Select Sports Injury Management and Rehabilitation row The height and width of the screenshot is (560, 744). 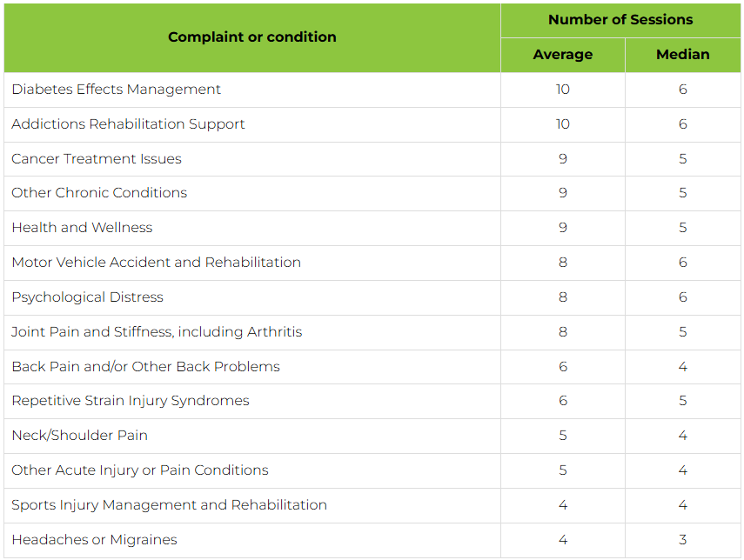click(372, 505)
